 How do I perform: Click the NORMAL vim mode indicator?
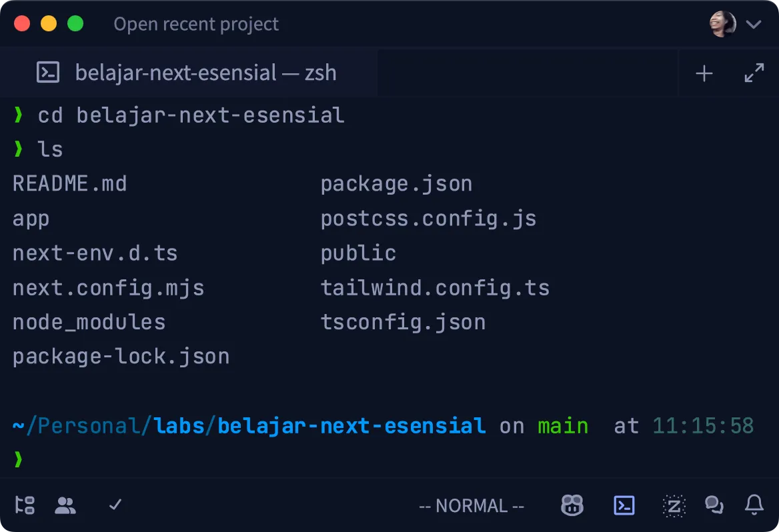[x=472, y=506]
